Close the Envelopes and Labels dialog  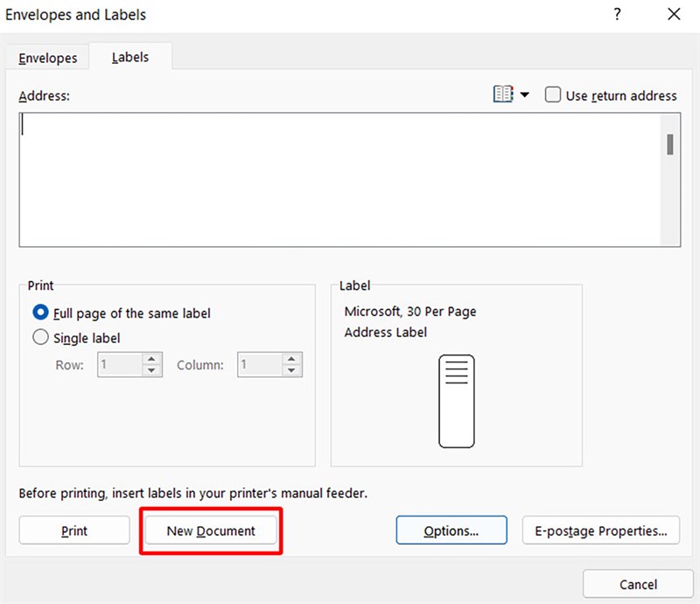click(x=673, y=14)
